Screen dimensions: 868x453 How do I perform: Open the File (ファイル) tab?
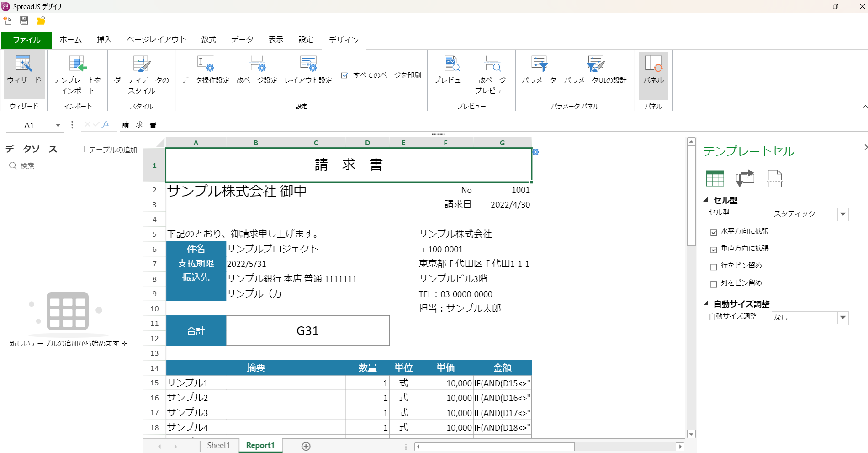coord(26,40)
